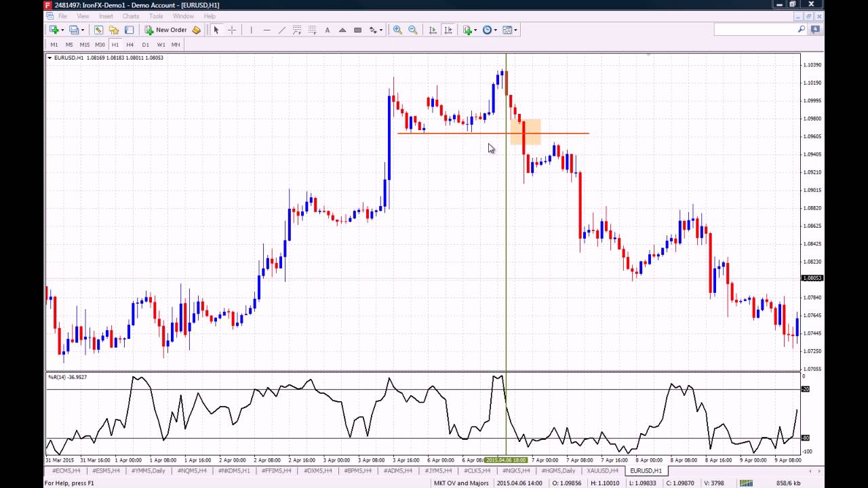Image resolution: width=868 pixels, height=488 pixels.
Task: Click the Indicators list icon
Action: coord(467,30)
